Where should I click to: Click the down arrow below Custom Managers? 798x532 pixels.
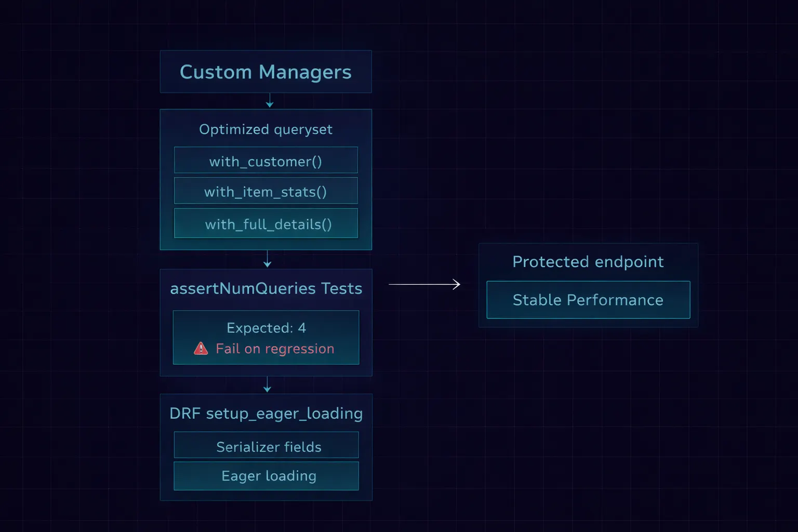269,101
